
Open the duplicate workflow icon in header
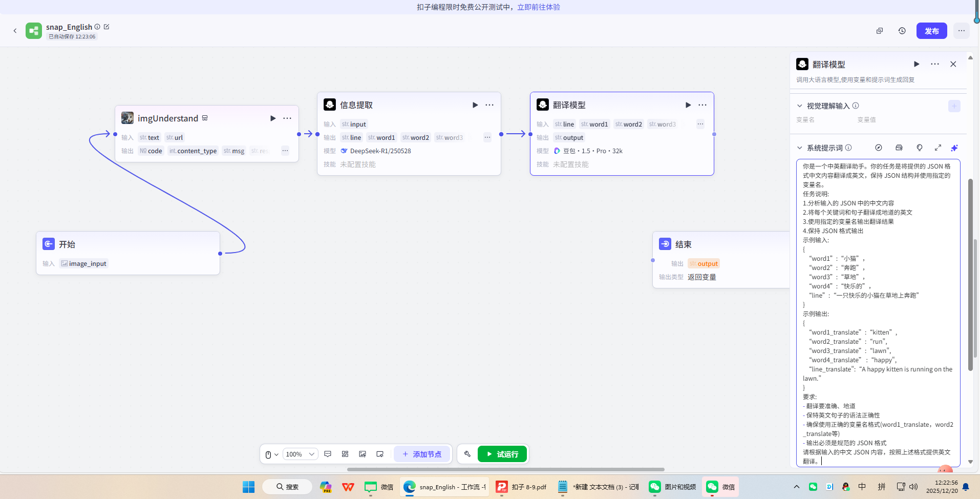pos(880,31)
